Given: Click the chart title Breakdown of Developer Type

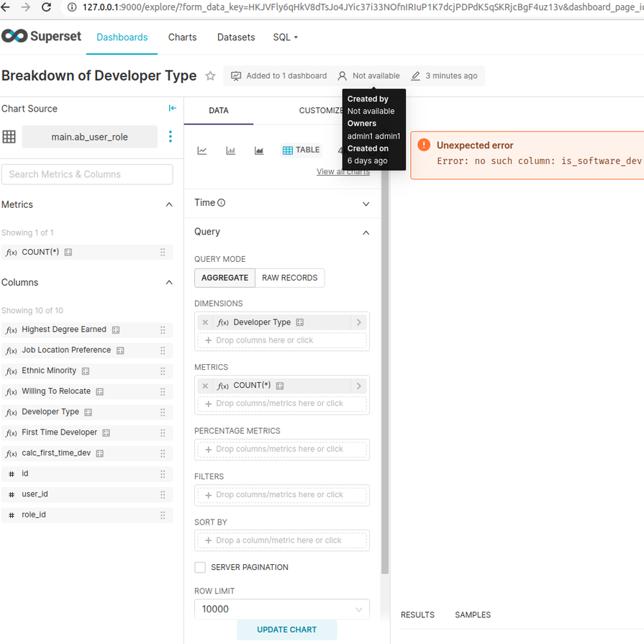Looking at the screenshot, I should tap(99, 76).
